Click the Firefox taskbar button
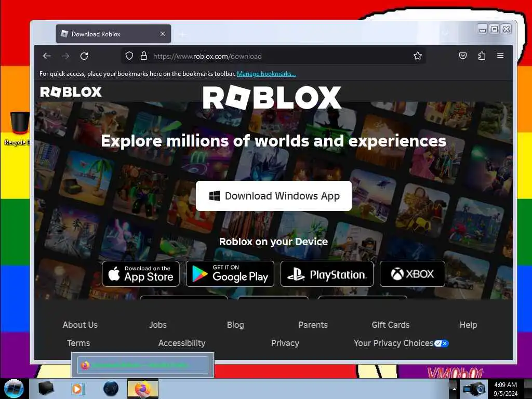Image resolution: width=532 pixels, height=399 pixels. pyautogui.click(x=143, y=389)
